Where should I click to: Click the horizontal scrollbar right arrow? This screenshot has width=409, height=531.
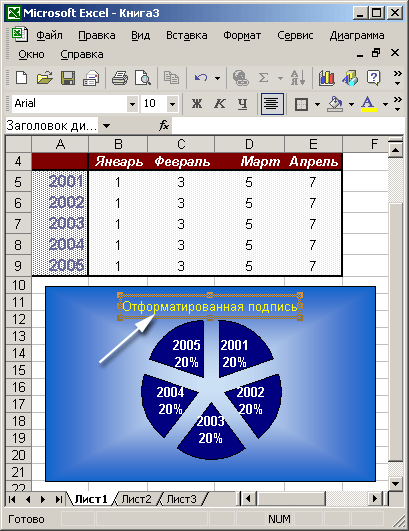point(375,498)
